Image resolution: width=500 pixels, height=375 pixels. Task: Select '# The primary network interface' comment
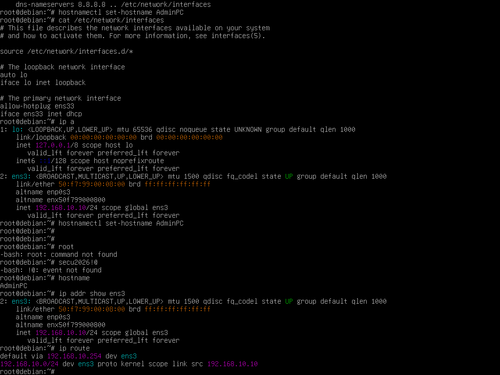click(x=60, y=98)
